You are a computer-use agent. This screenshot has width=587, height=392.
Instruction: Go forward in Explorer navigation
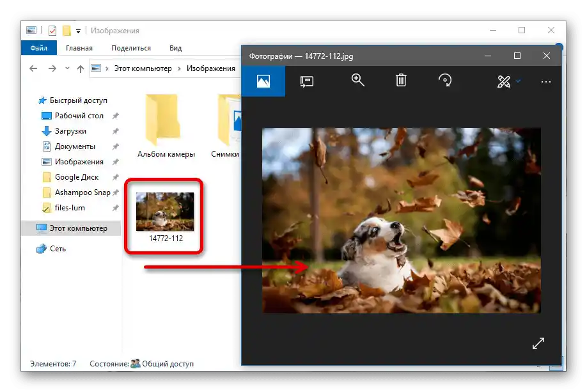(52, 68)
